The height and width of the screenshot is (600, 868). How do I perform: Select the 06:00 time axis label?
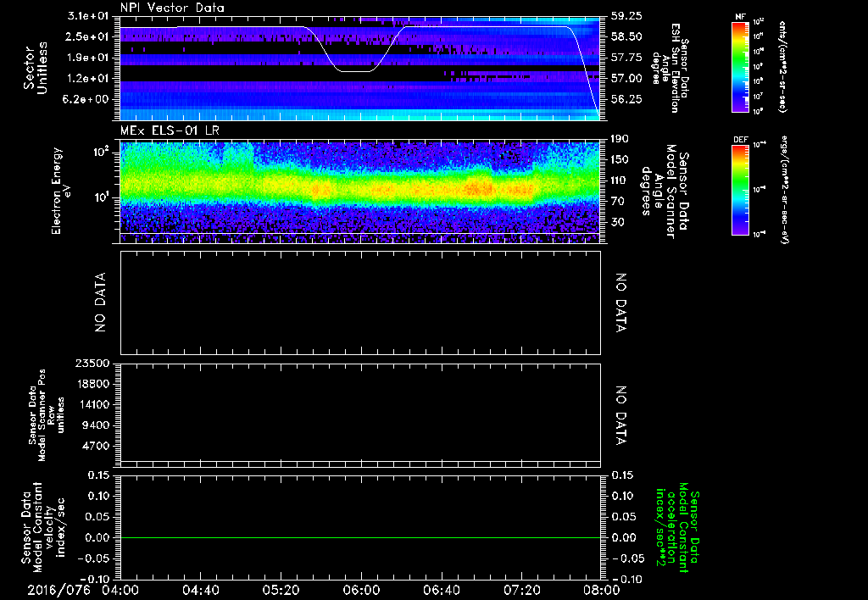coord(361,590)
